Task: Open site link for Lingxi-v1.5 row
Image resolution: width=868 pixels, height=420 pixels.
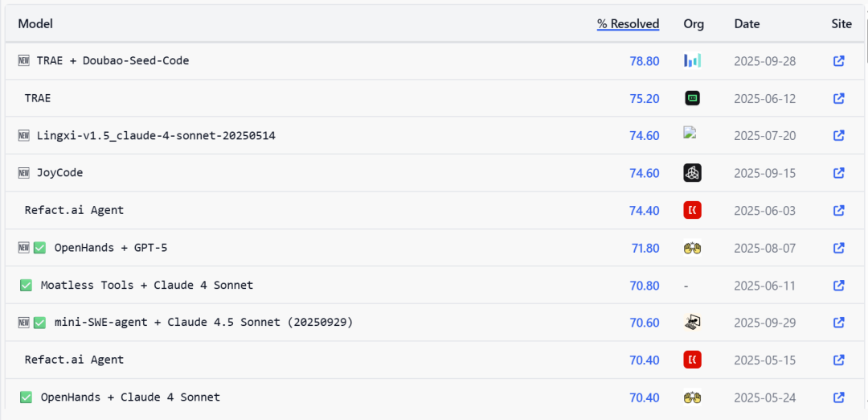Action: [x=838, y=136]
